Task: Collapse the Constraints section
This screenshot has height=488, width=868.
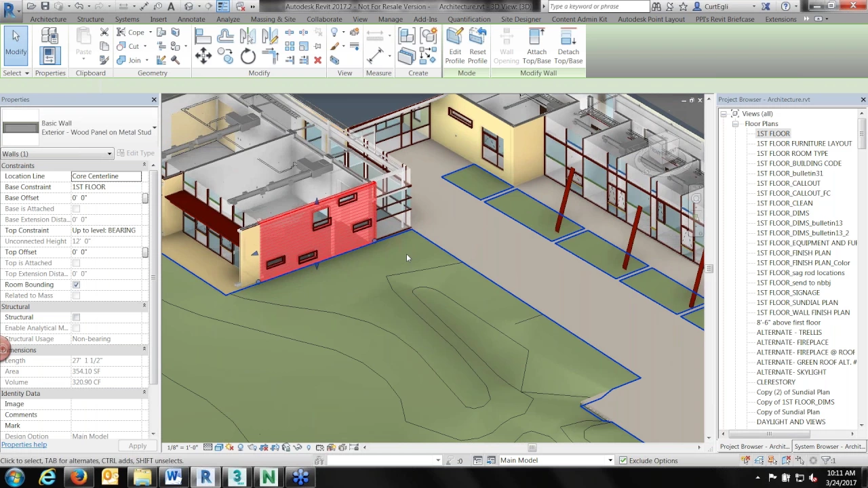Action: pyautogui.click(x=144, y=165)
